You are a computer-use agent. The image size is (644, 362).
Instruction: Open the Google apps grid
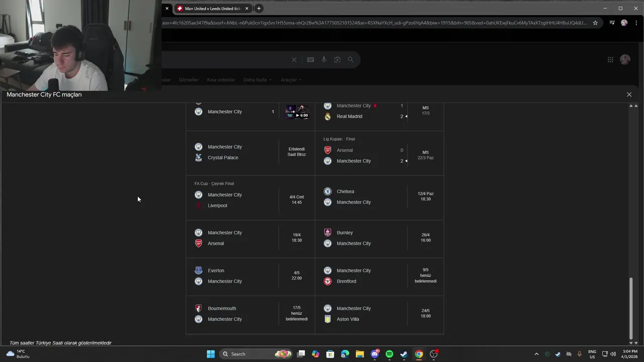[610, 60]
